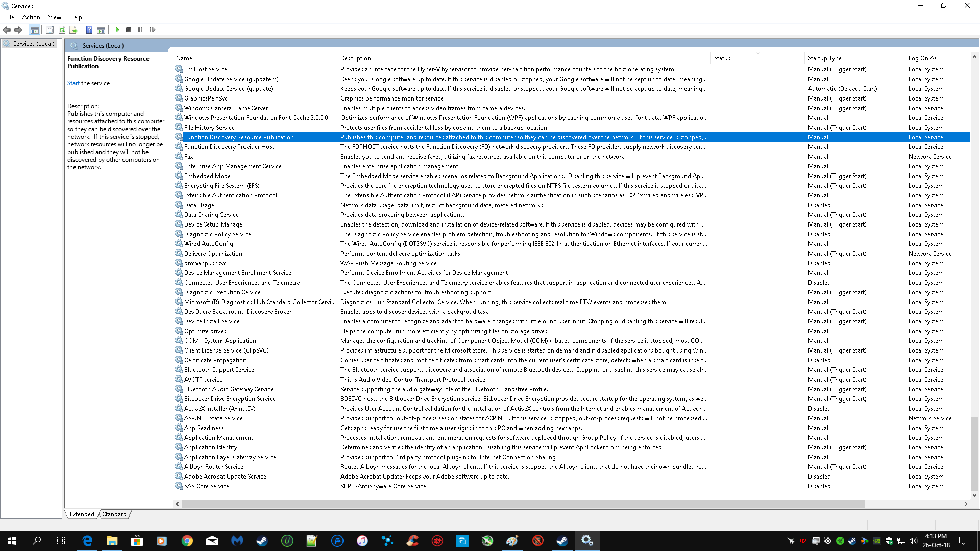Click the Export List toolbar icon
The image size is (980, 551).
pyautogui.click(x=73, y=30)
